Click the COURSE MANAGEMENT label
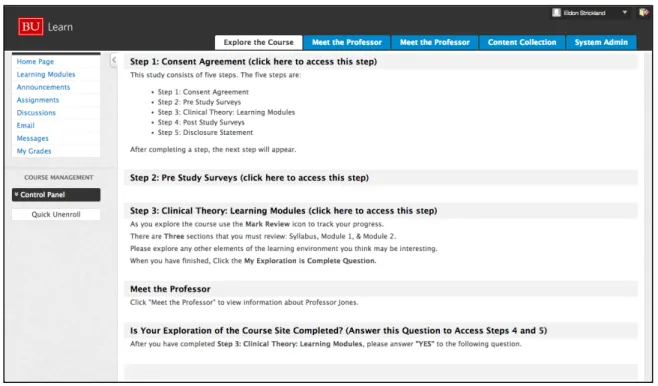This screenshot has width=658, height=386. (x=59, y=177)
